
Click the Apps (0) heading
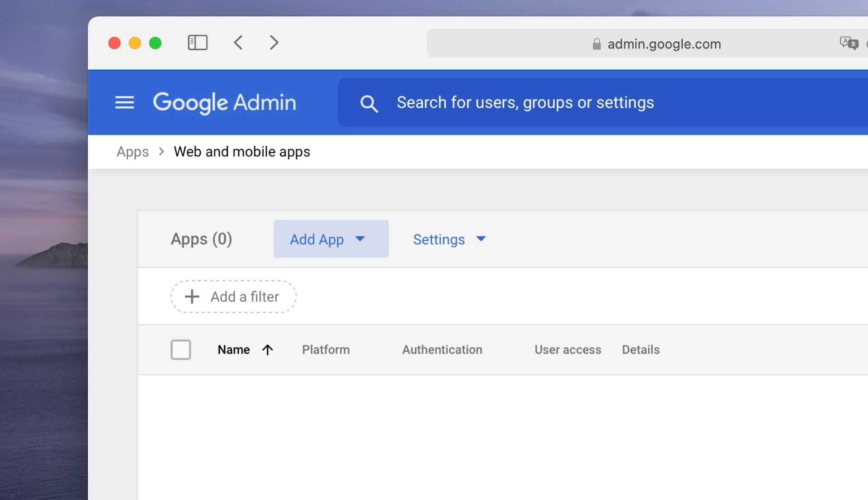tap(201, 239)
